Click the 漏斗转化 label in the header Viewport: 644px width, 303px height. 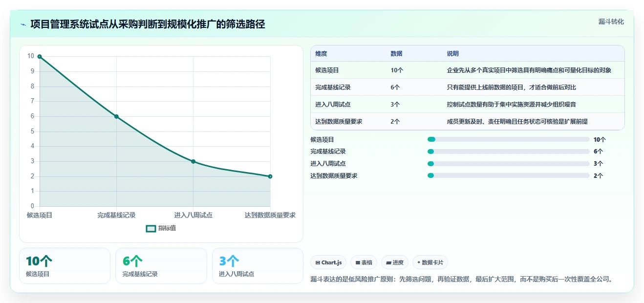click(611, 22)
